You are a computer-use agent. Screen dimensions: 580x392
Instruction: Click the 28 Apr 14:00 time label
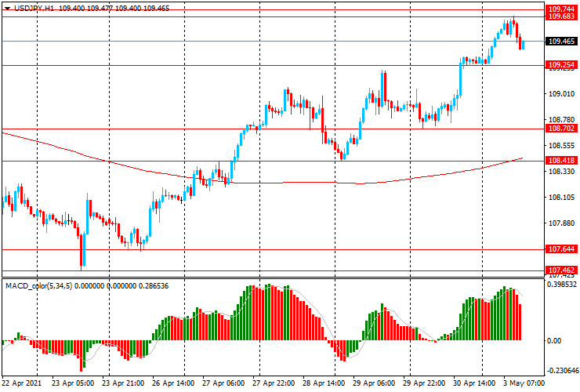click(x=324, y=383)
